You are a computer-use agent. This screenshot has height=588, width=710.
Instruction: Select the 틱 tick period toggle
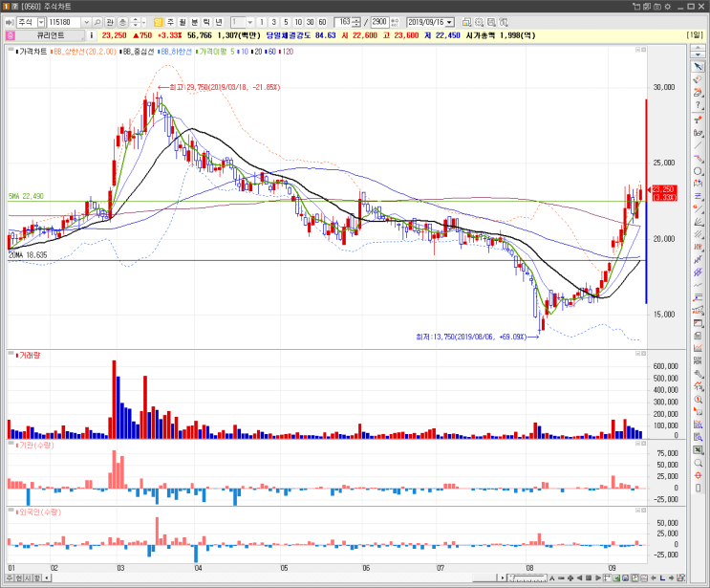coord(206,22)
